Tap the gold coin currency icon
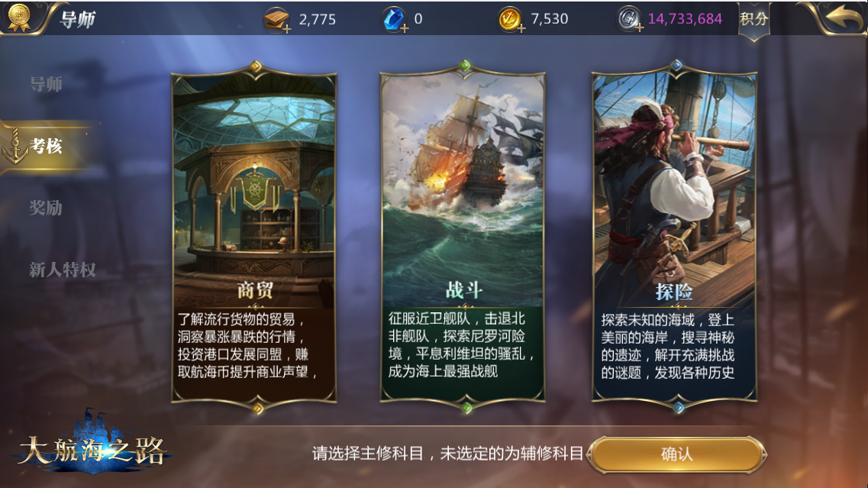 point(509,20)
